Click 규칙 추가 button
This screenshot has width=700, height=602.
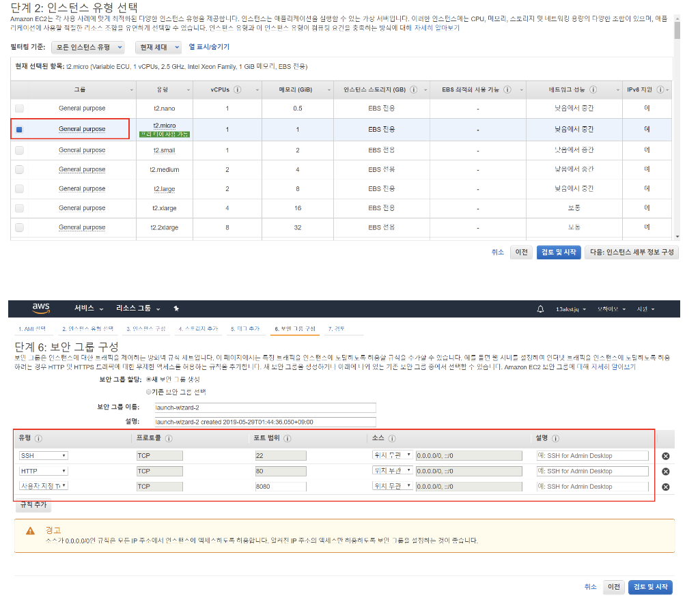coord(33,504)
